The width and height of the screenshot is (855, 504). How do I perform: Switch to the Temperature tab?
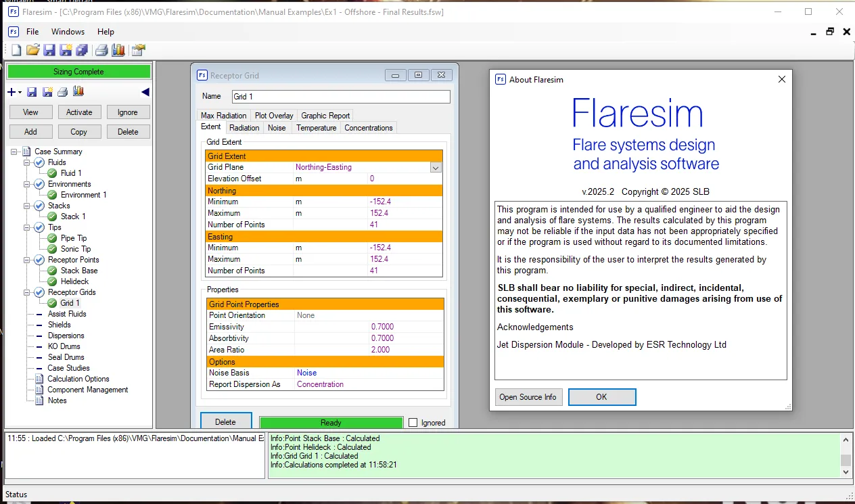pyautogui.click(x=316, y=128)
